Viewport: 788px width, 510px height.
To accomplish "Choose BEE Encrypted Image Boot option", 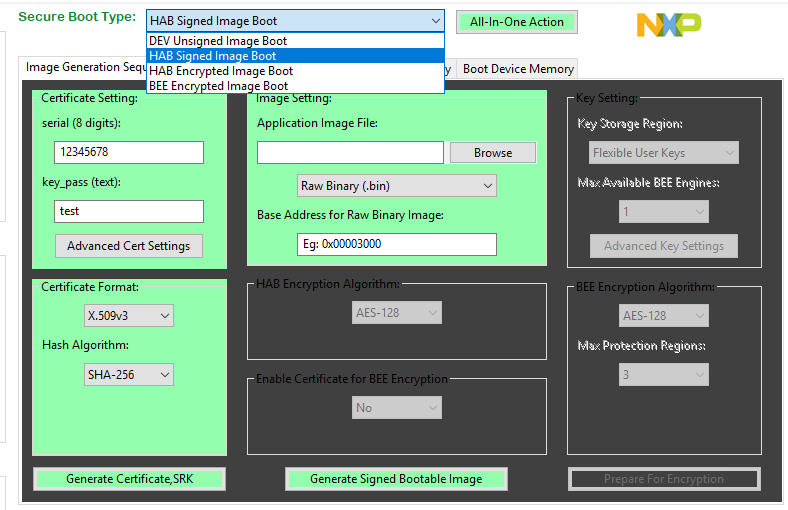I will (x=296, y=86).
